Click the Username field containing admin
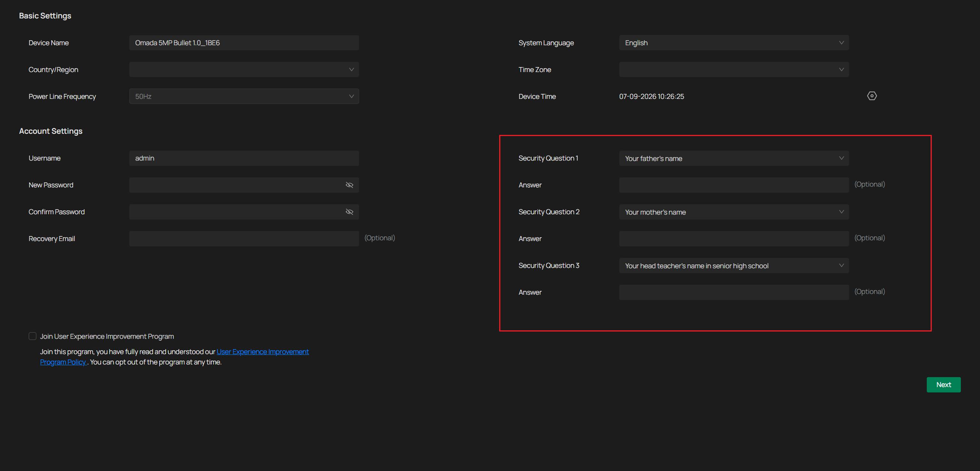The height and width of the screenshot is (471, 980). point(244,158)
